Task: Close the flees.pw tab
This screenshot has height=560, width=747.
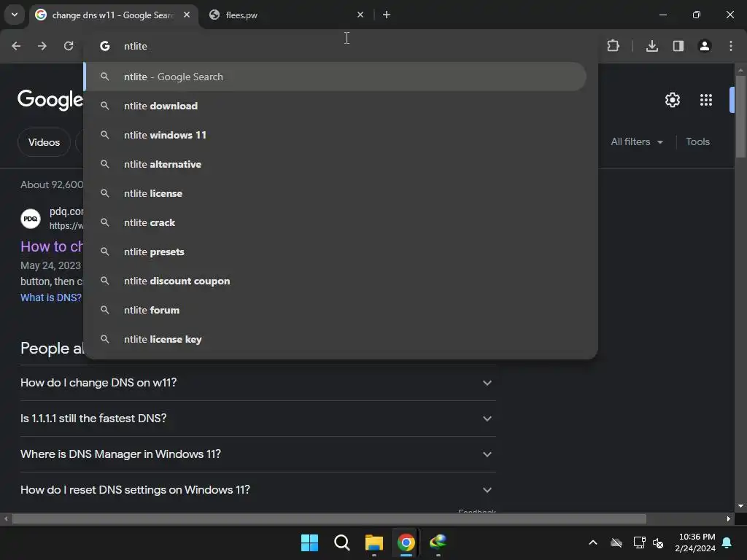Action: tap(360, 15)
